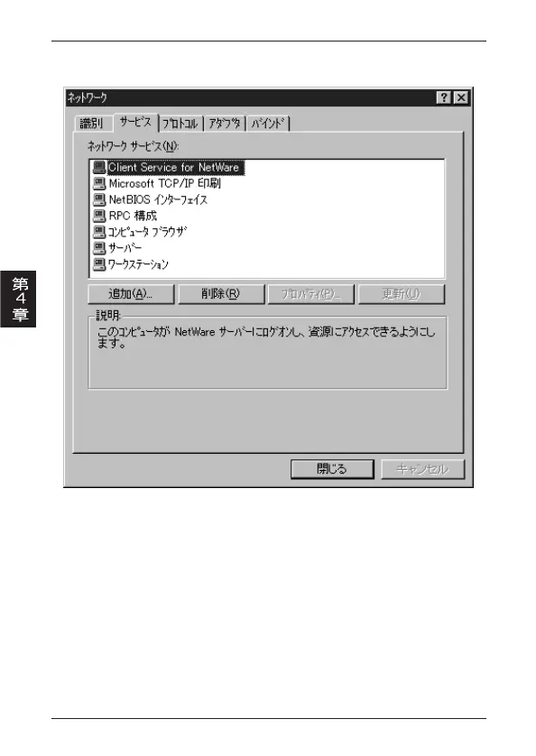Close the ネットワーク dialog with X
536x756 pixels.
461,97
